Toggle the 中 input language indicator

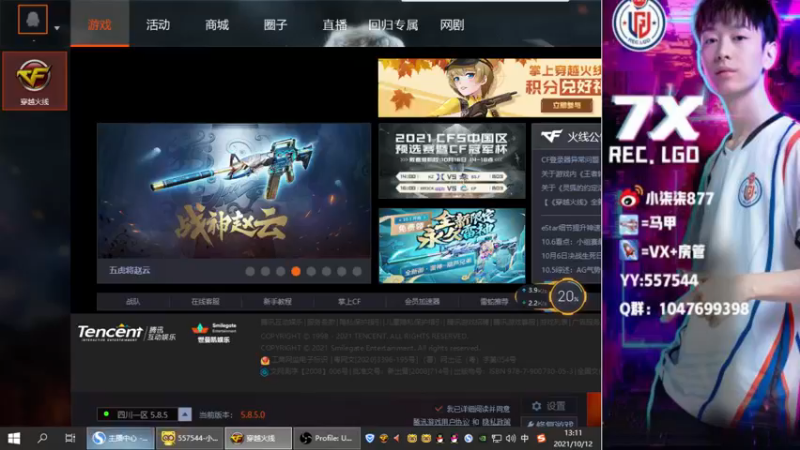pos(525,438)
